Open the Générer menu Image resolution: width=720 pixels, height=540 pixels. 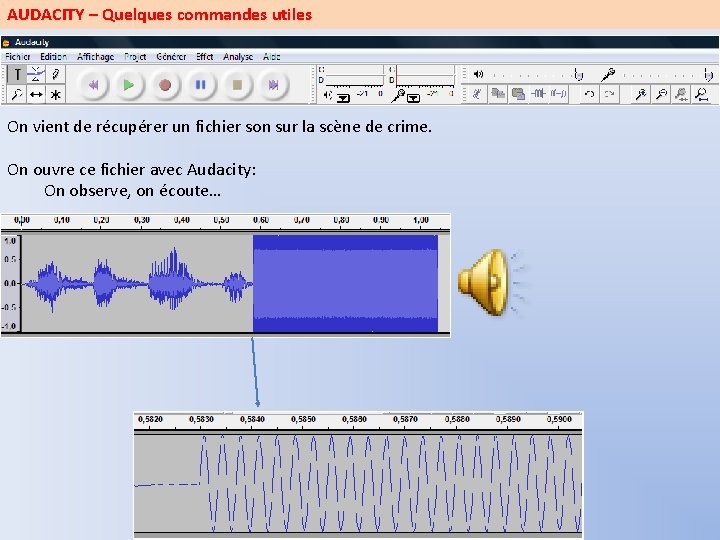click(x=171, y=56)
